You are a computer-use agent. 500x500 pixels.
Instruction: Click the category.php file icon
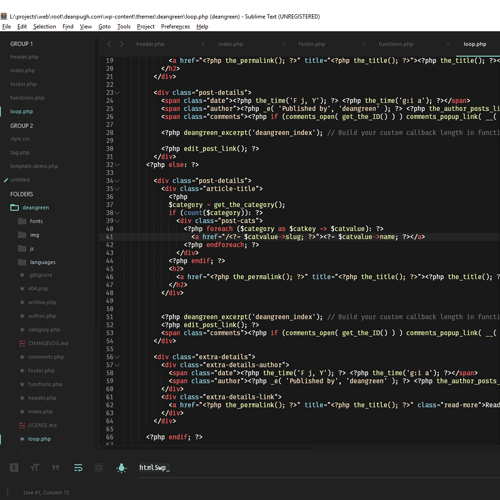[x=22, y=330]
